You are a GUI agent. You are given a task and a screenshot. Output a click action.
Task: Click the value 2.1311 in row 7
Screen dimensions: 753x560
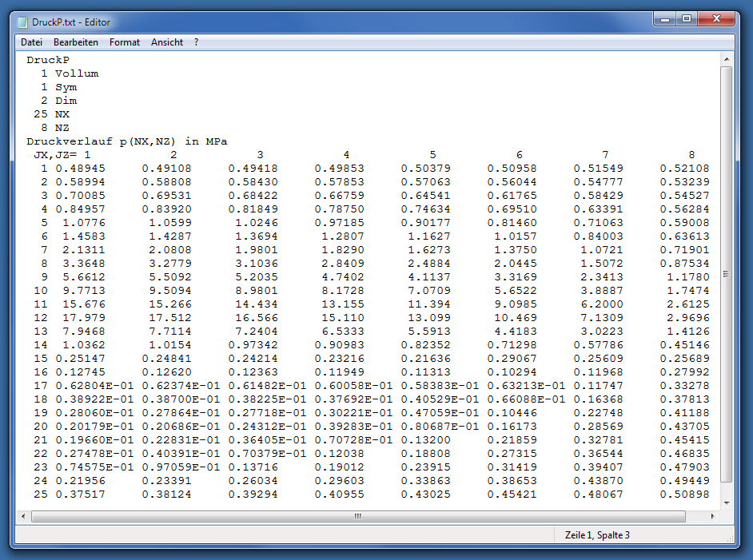click(x=84, y=250)
